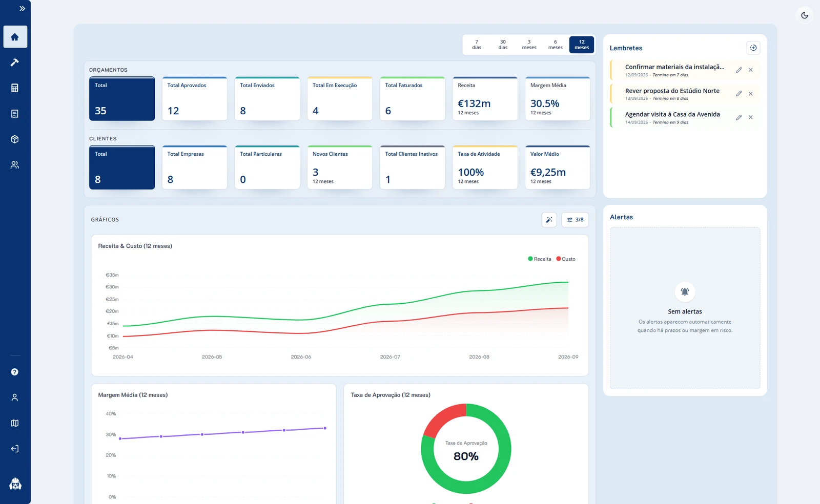Edit the 'Agendar visita à Casa da Avenida' reminder
The height and width of the screenshot is (504, 820).
click(x=739, y=117)
